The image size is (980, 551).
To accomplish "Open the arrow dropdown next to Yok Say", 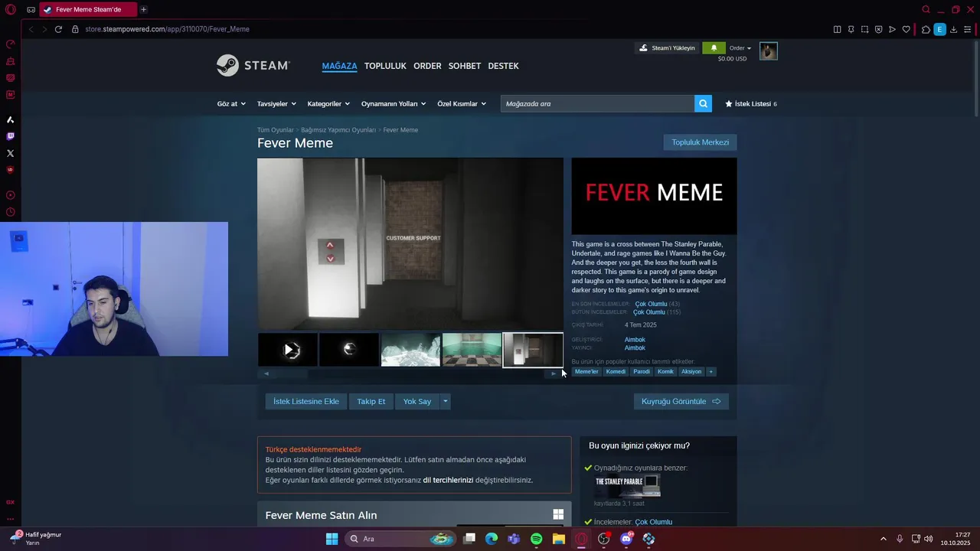I will pos(445,401).
